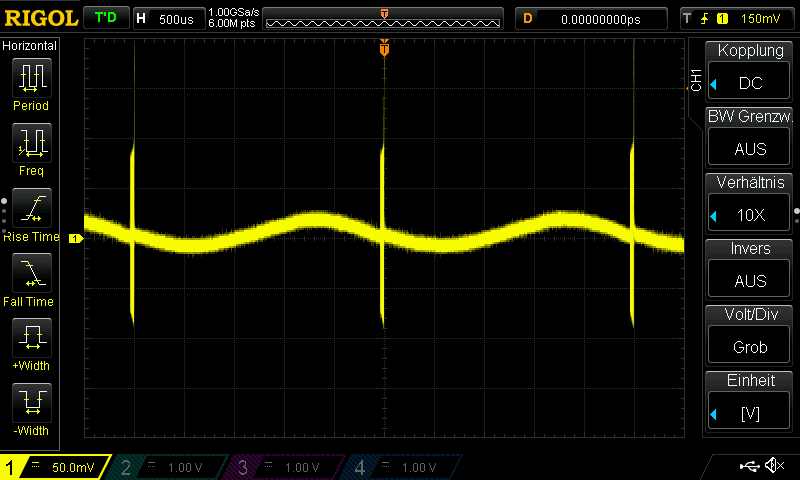Select the -Width measurement icon
The width and height of the screenshot is (800, 480).
[x=30, y=404]
